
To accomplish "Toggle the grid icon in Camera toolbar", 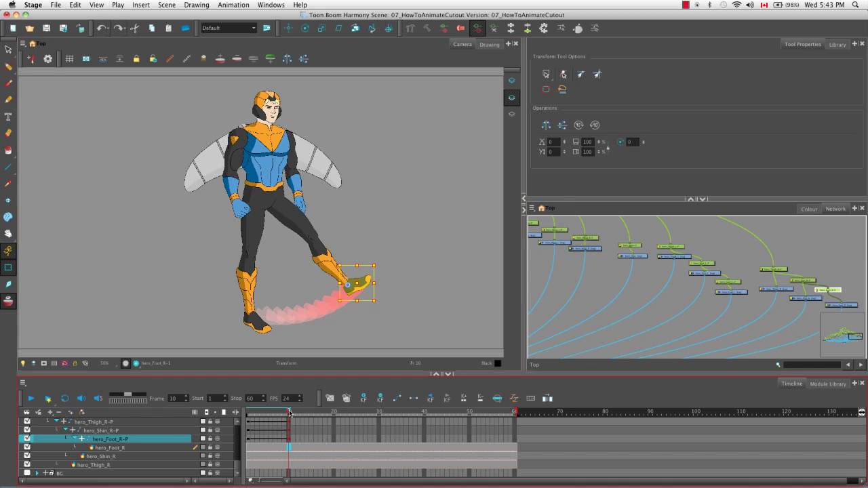I will [69, 59].
